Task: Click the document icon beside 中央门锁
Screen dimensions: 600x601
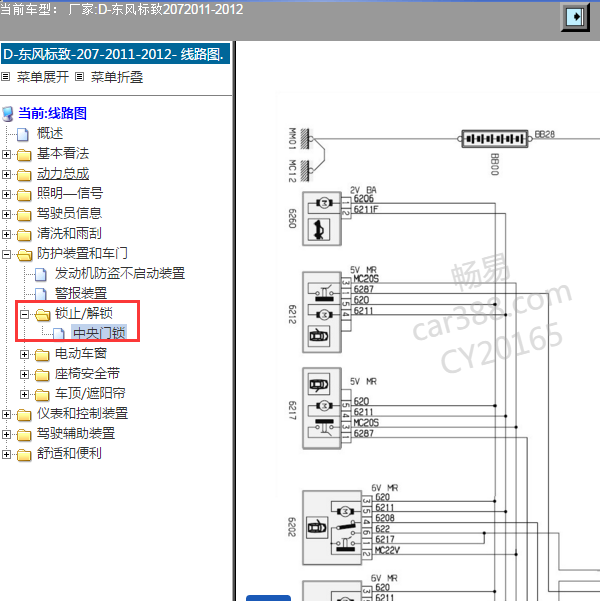Action: (x=59, y=334)
